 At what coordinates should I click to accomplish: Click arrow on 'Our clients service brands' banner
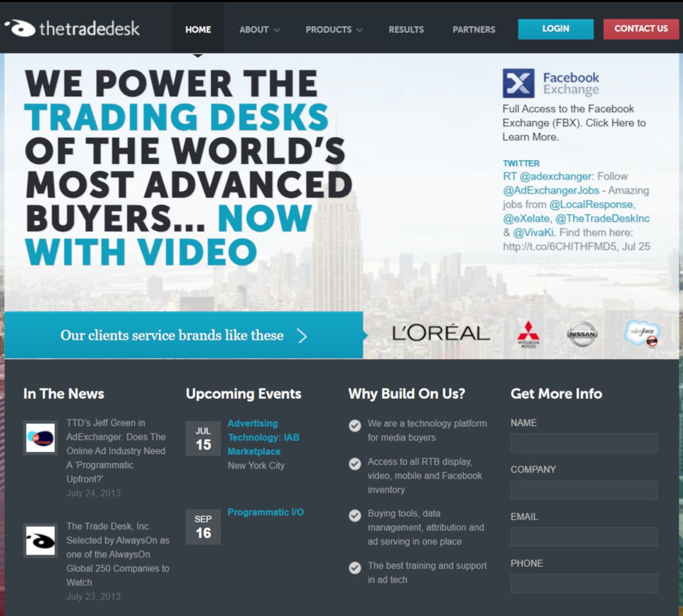302,336
